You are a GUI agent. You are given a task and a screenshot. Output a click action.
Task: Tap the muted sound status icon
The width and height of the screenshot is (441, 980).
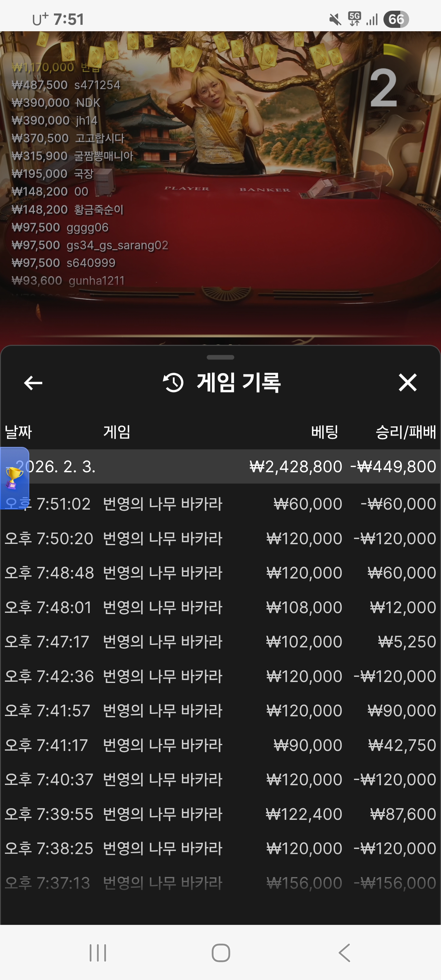[x=335, y=19]
